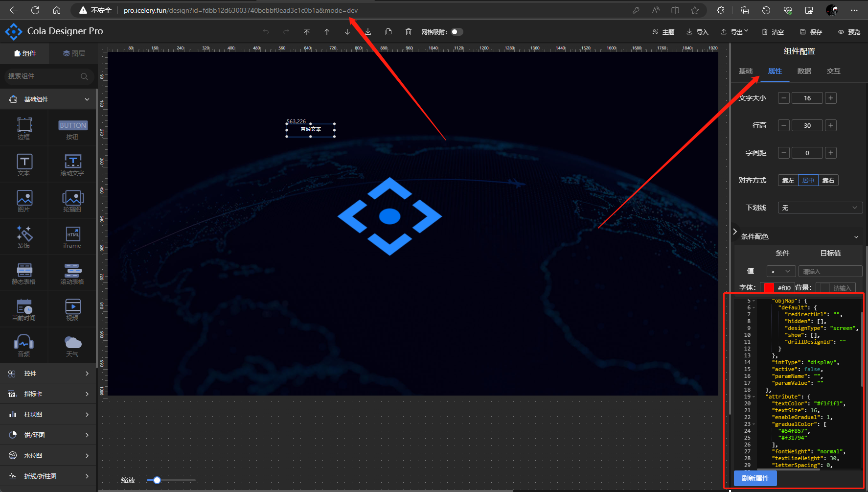Switch to the 数据 tab
Screen dimensions: 868x492
(804, 71)
